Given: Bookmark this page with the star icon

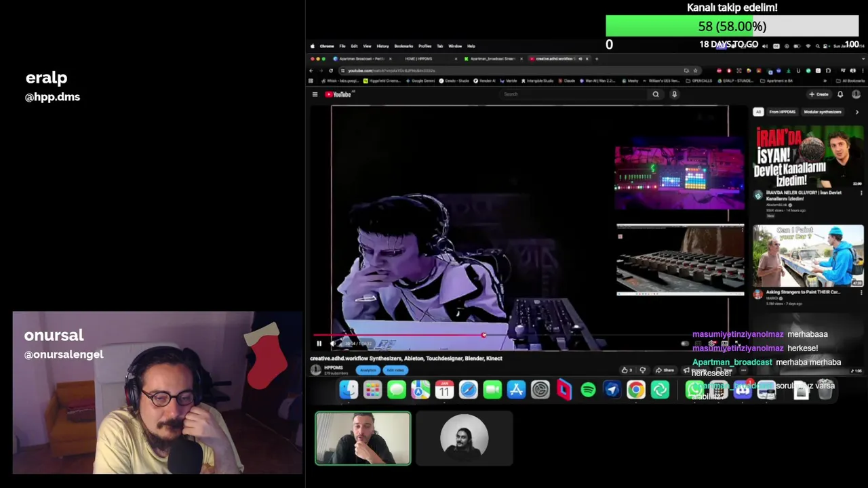Looking at the screenshot, I should click(x=696, y=70).
